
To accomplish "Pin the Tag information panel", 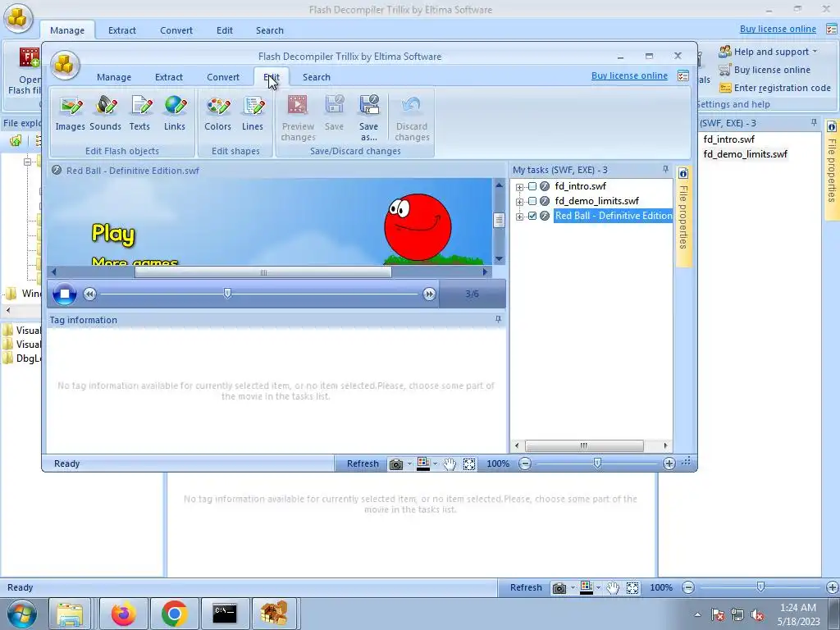I will (498, 319).
